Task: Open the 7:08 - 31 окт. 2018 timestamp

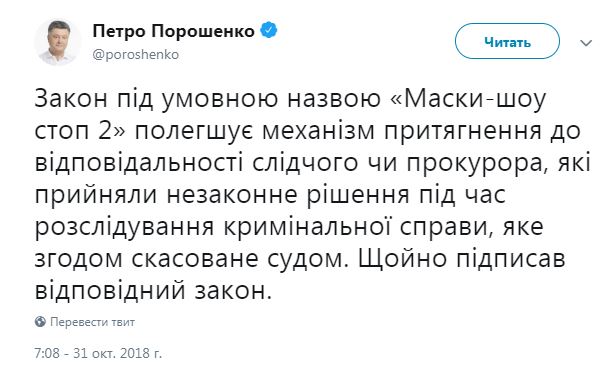Action: click(98, 353)
